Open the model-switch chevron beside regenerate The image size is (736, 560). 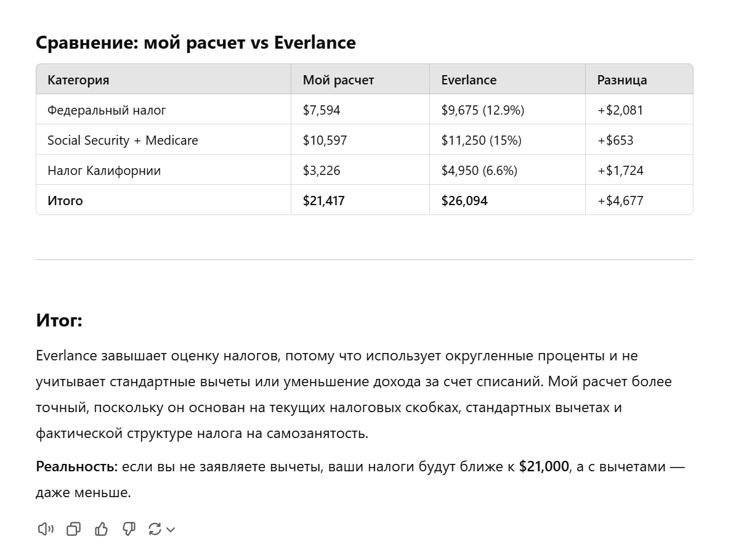171,529
